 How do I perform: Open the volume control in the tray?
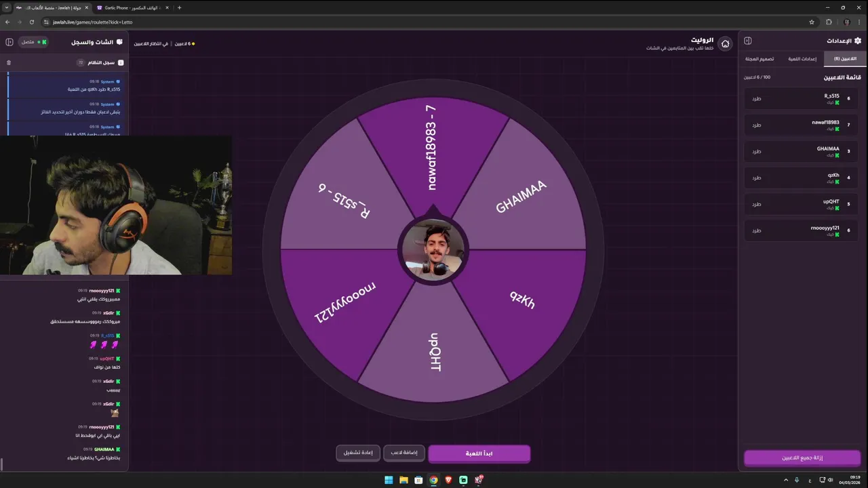coord(831,480)
